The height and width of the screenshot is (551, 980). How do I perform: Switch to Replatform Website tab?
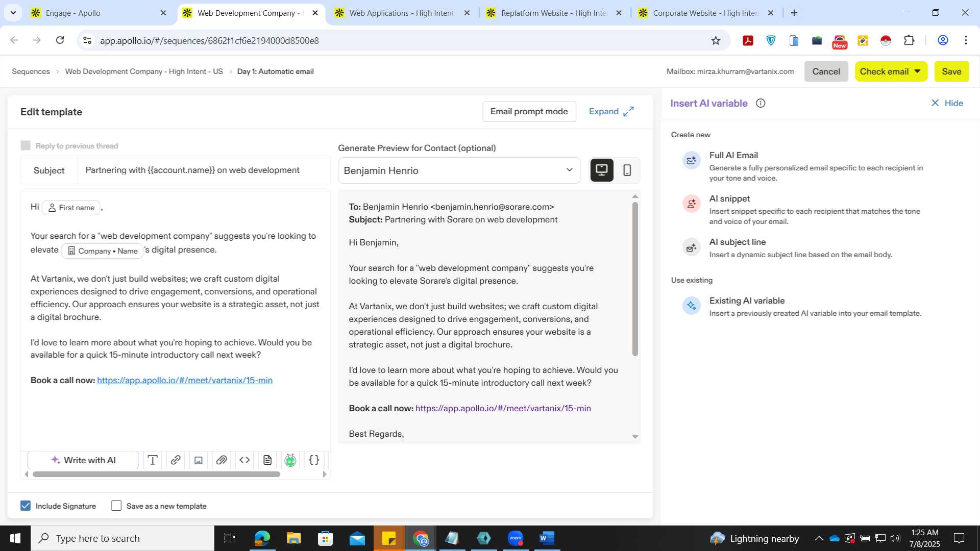tap(554, 13)
